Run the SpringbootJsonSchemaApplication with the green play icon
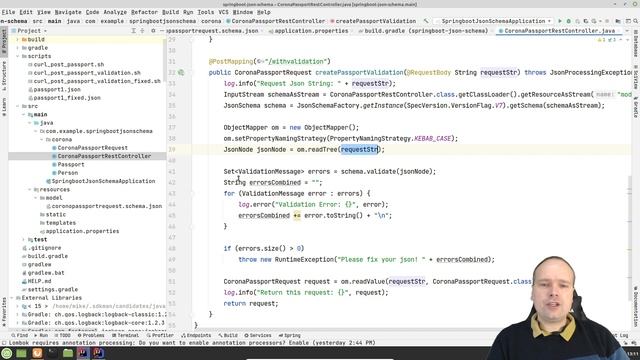Viewport: 640px width, 360px height. (560, 21)
